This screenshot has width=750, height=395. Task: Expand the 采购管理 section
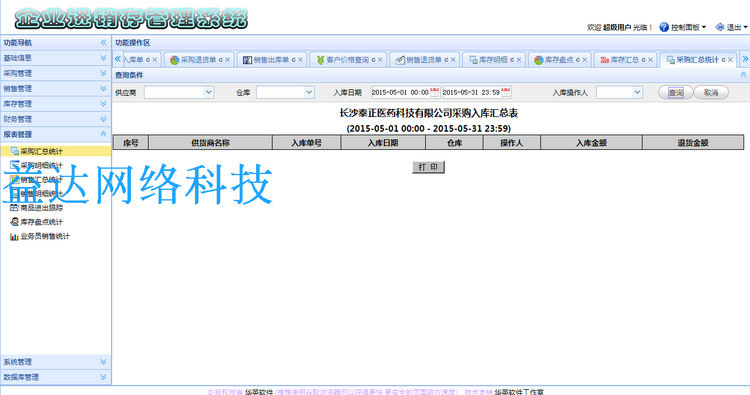pos(103,73)
